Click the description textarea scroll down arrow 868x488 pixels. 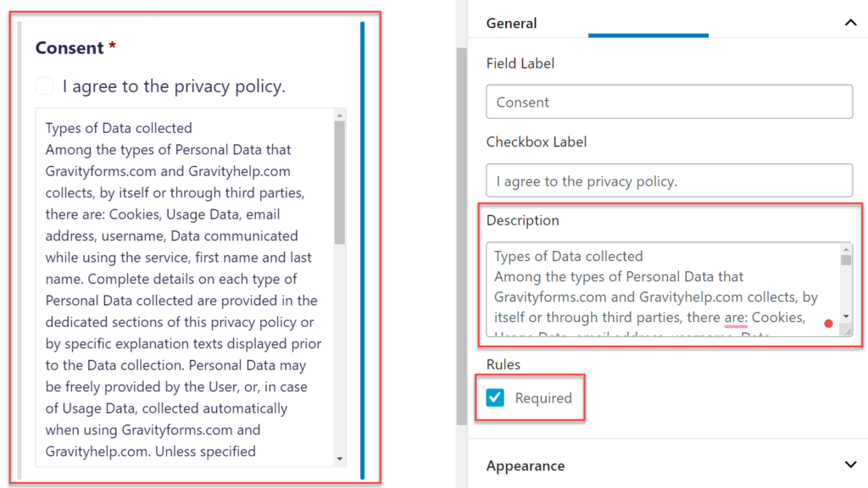pos(846,317)
